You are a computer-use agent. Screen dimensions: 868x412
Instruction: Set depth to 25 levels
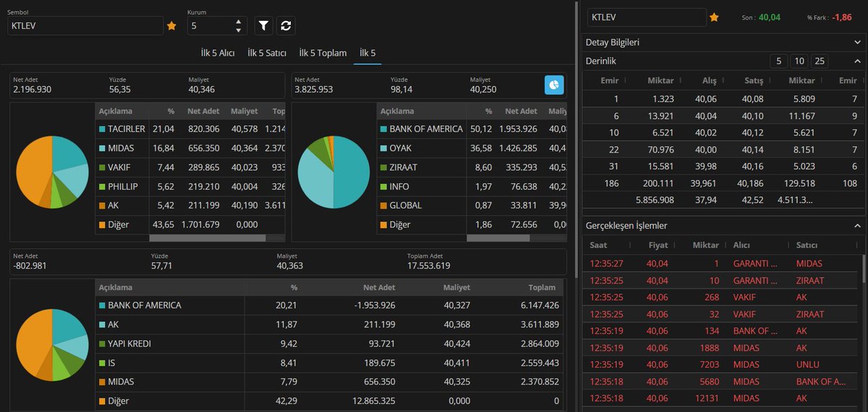[820, 61]
